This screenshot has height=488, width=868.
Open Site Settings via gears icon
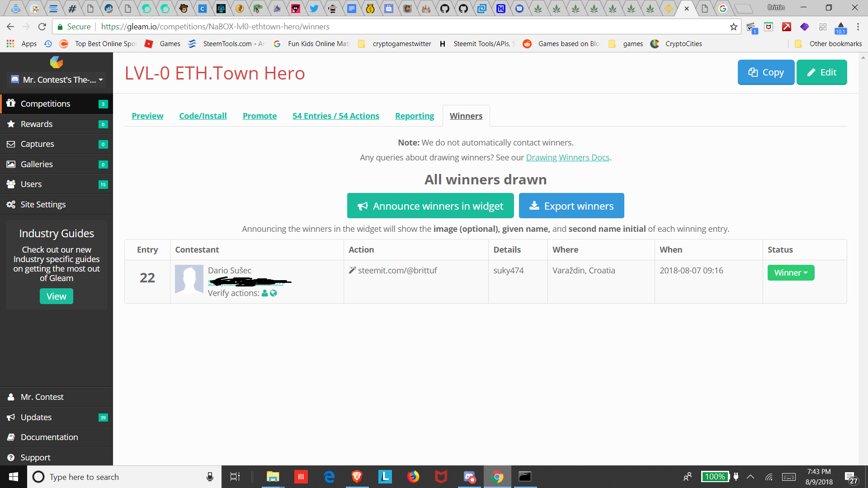point(11,205)
